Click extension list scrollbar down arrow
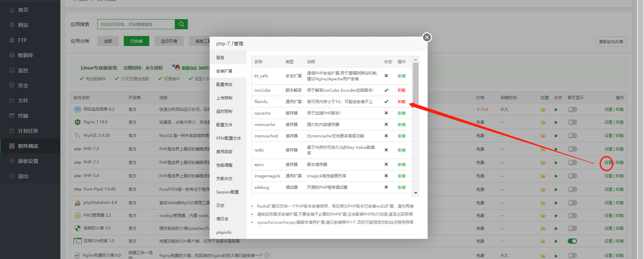This screenshot has height=259, width=644. [x=416, y=193]
